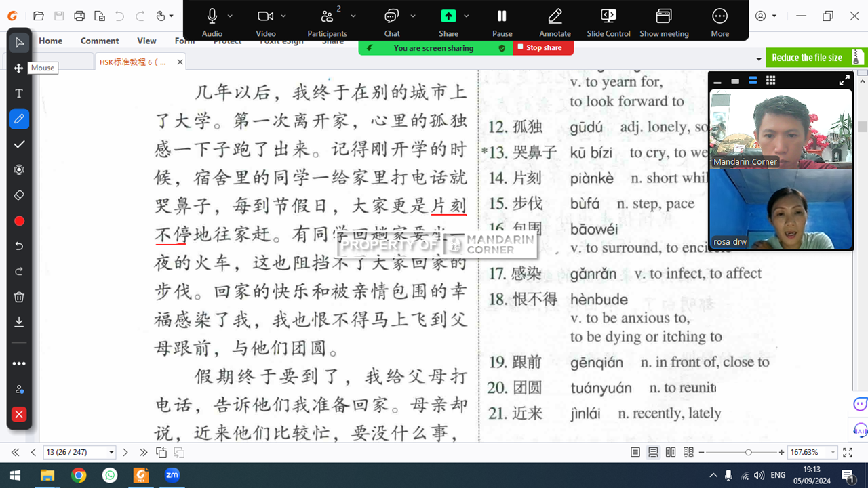868x488 pixels.
Task: Mute the microphone with the Audio button
Action: tap(212, 22)
